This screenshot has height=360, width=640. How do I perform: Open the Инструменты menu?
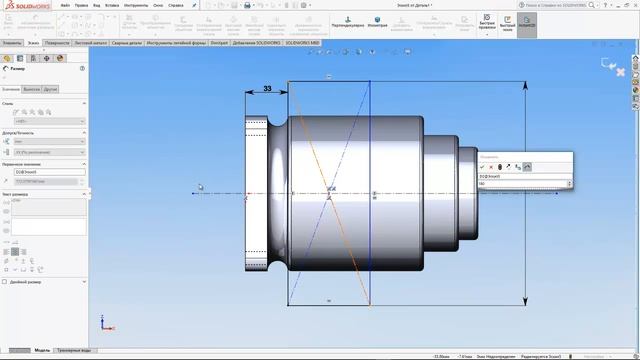point(136,5)
